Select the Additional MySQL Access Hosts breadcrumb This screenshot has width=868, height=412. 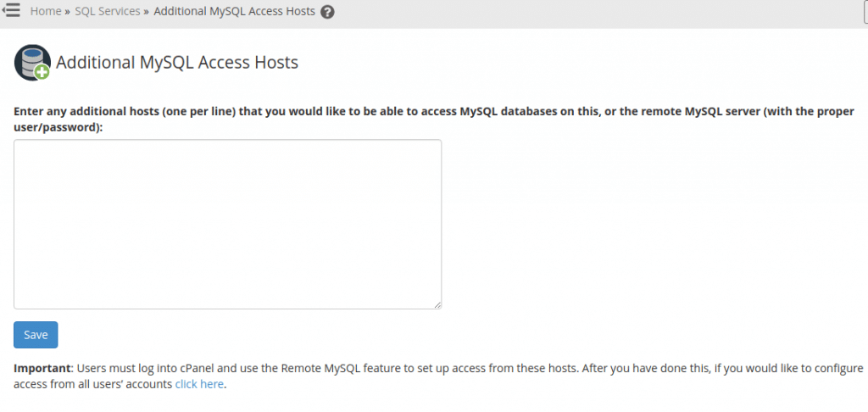234,11
